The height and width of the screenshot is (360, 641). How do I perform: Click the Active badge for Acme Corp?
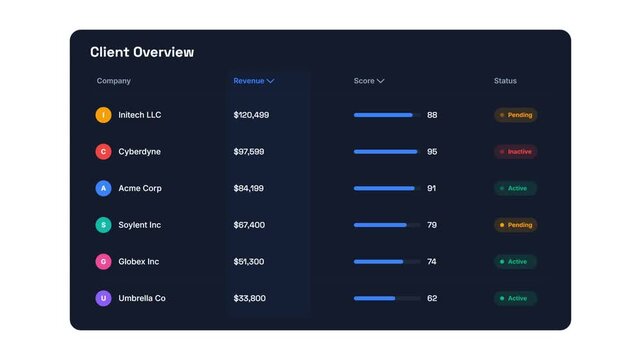point(515,188)
